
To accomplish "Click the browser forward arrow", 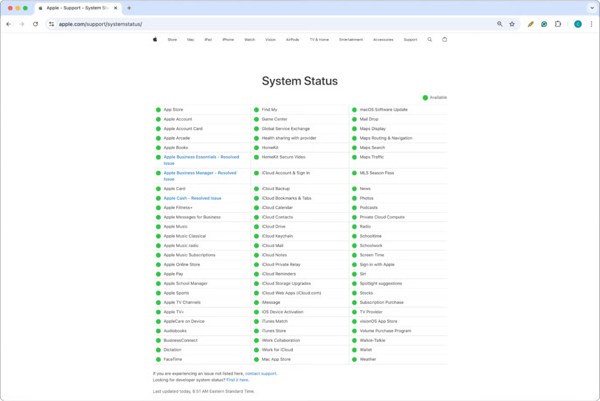I will click(22, 24).
